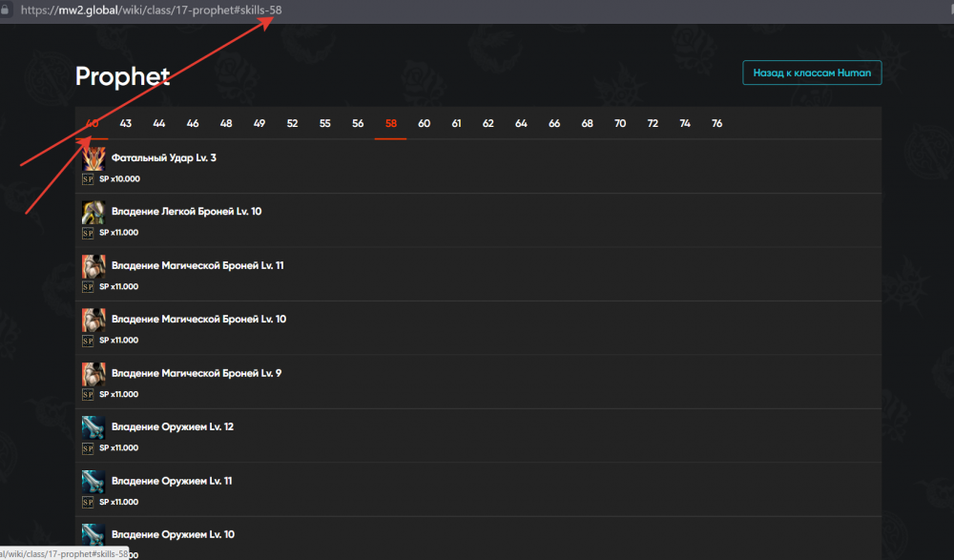Open the Фатальный Удар Lv. 3 skill name
This screenshot has height=560, width=954.
click(163, 157)
